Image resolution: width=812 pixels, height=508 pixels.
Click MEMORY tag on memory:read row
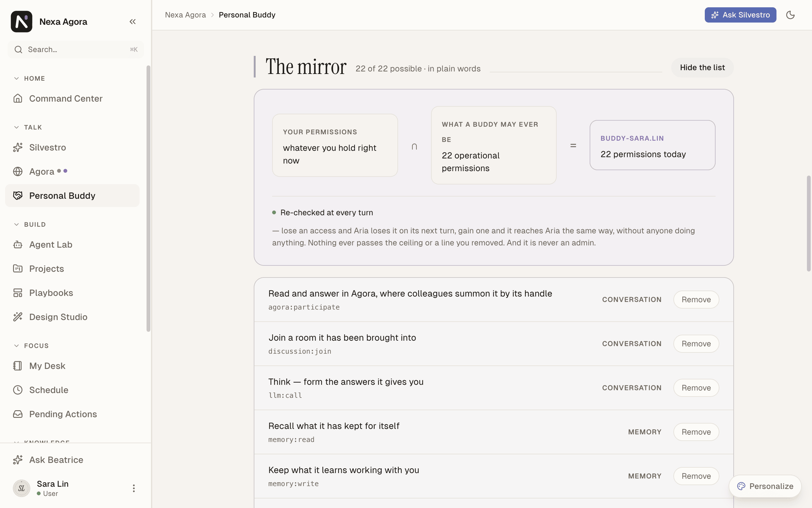[x=645, y=432]
